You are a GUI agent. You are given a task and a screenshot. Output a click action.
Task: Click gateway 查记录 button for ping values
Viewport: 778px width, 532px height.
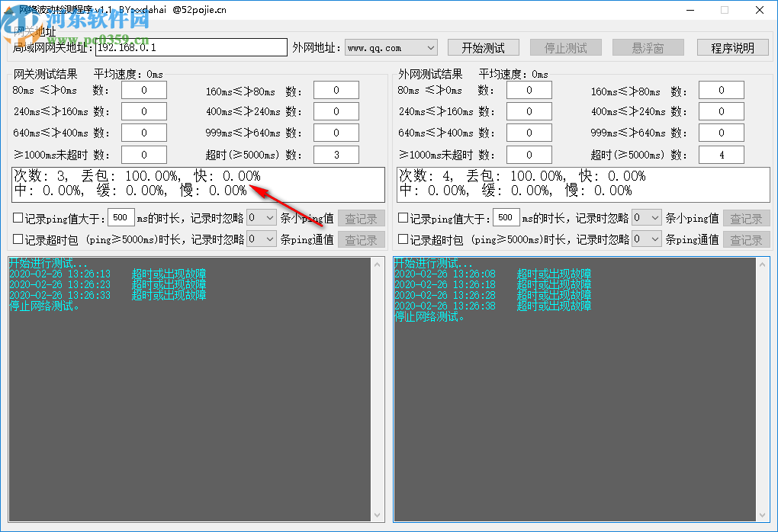pyautogui.click(x=362, y=218)
